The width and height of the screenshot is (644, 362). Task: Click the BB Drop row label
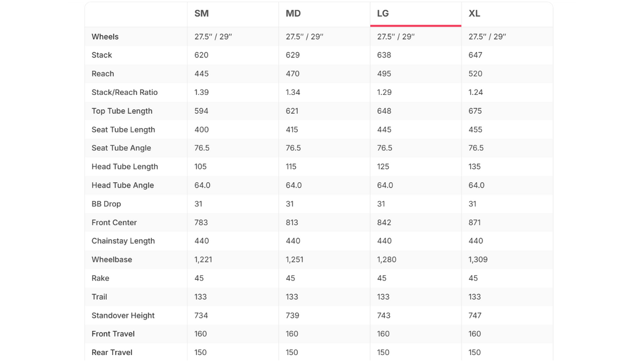106,204
